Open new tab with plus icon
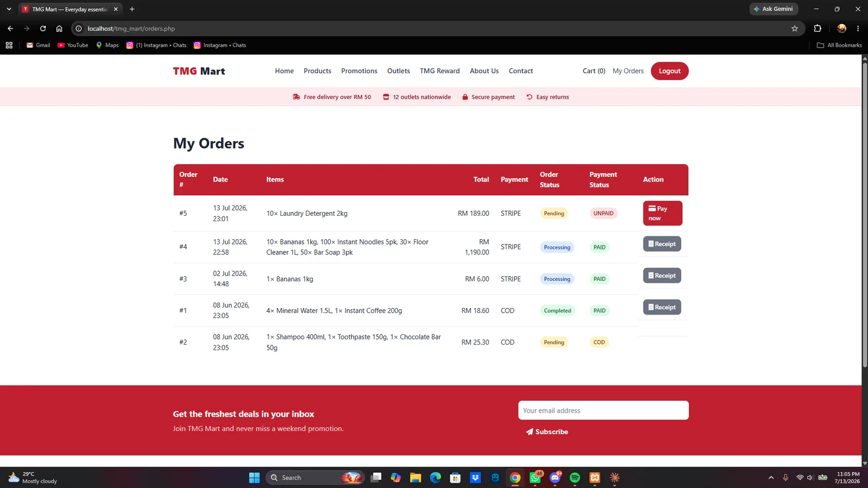 pos(132,9)
